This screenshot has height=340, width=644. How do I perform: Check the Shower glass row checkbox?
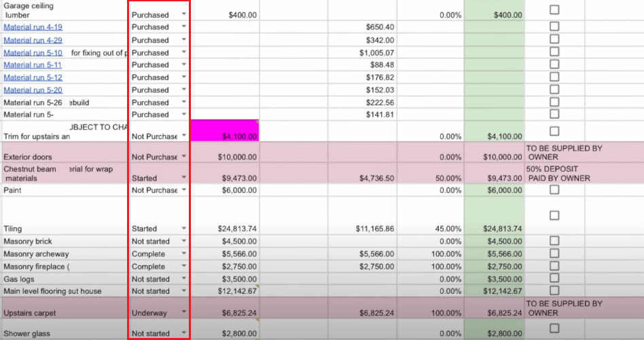pyautogui.click(x=554, y=328)
